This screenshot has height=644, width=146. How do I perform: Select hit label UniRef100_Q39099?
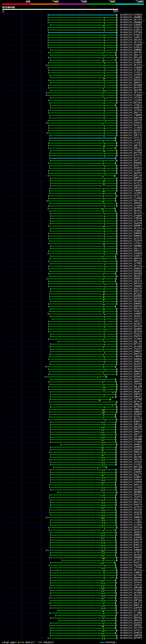pyautogui.click(x=131, y=608)
